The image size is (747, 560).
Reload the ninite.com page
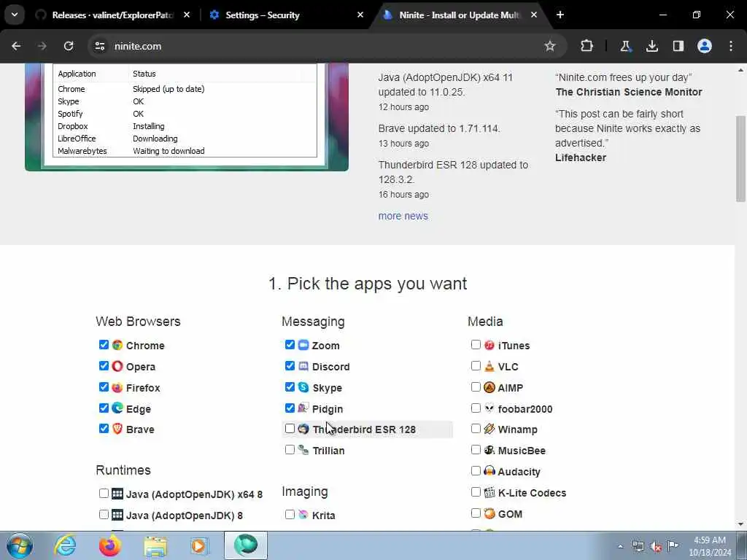click(x=69, y=46)
